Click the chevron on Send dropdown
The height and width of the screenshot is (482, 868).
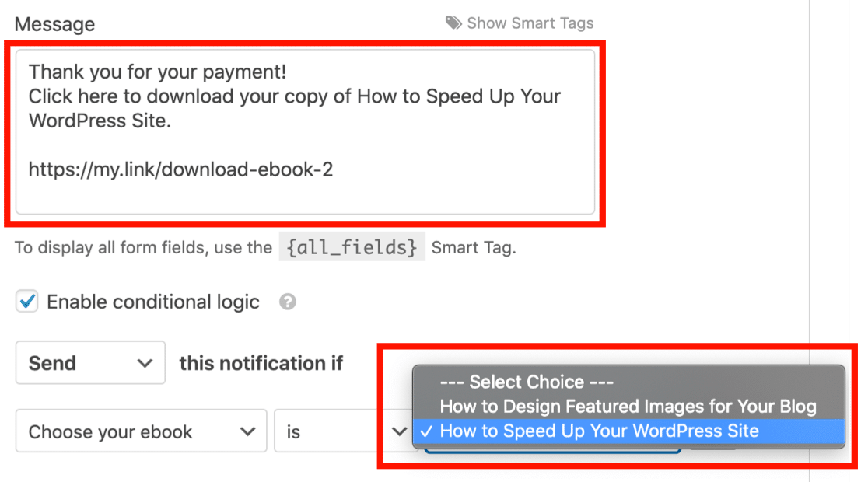point(145,364)
